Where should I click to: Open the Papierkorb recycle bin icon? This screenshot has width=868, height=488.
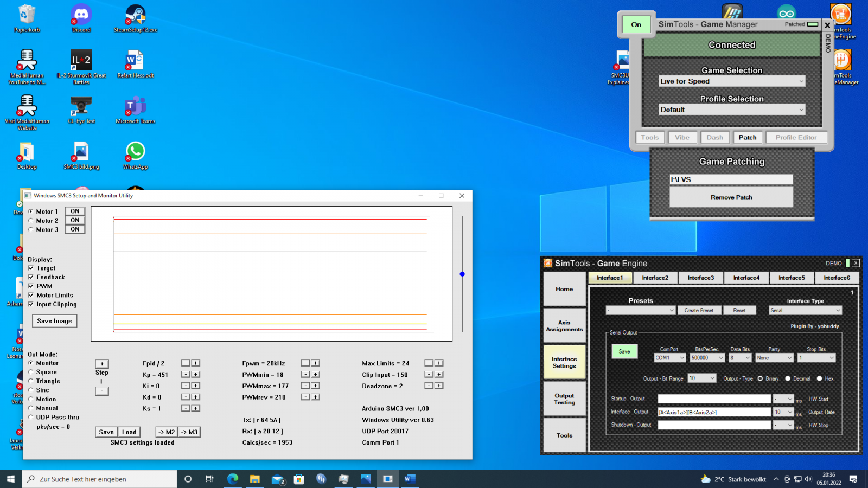coord(27,18)
